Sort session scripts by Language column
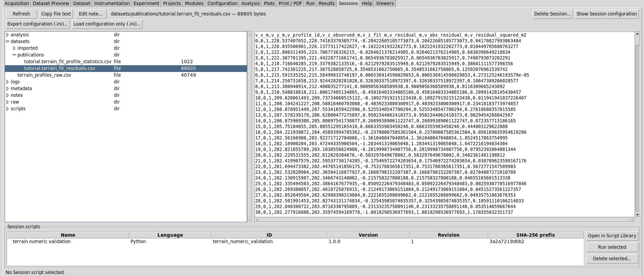 [170, 235]
